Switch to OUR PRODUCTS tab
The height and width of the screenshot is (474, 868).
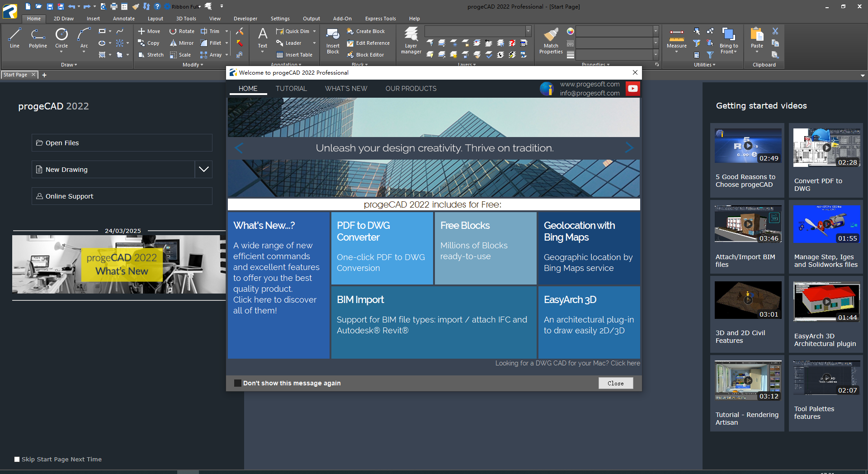click(411, 89)
